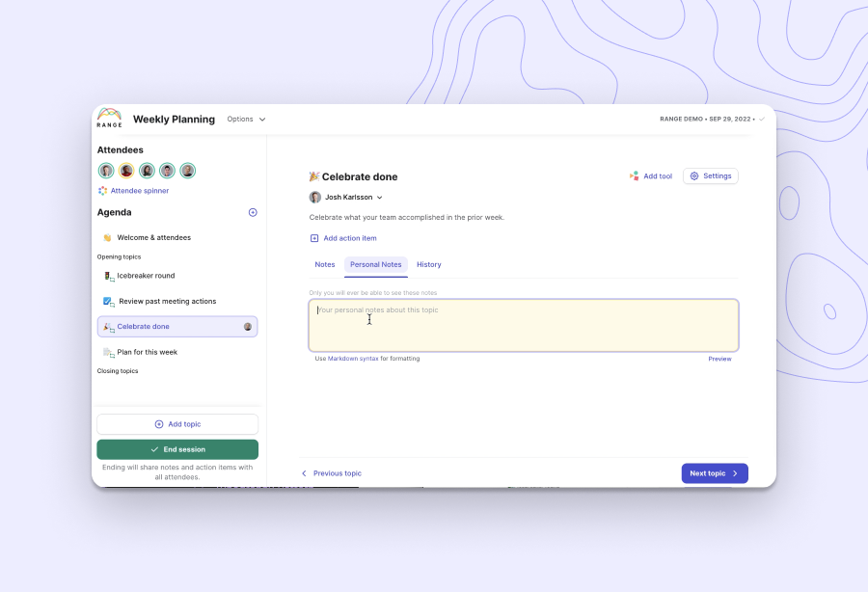Viewport: 868px width, 592px height.
Task: Click the first attendee avatar
Action: point(106,171)
